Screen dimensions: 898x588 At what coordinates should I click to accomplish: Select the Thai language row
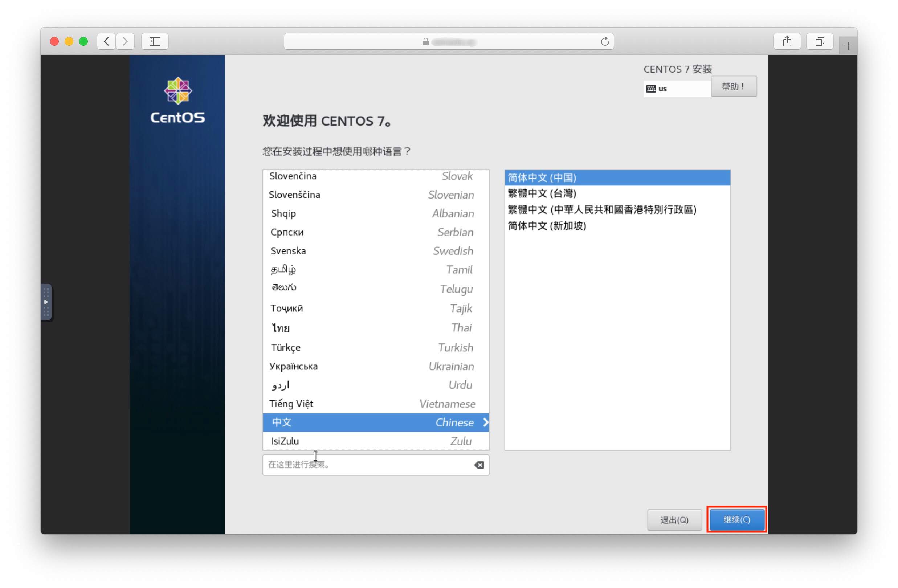tap(376, 328)
